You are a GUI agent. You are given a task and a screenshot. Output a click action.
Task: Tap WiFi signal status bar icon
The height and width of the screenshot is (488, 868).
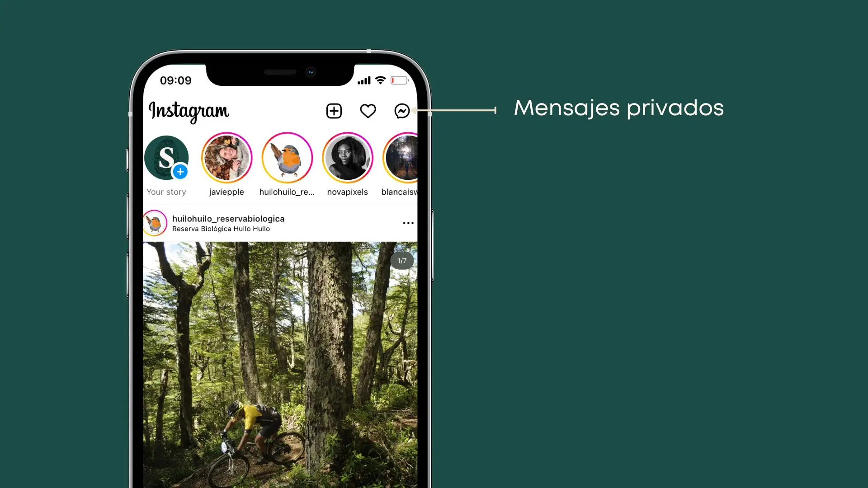(x=382, y=80)
